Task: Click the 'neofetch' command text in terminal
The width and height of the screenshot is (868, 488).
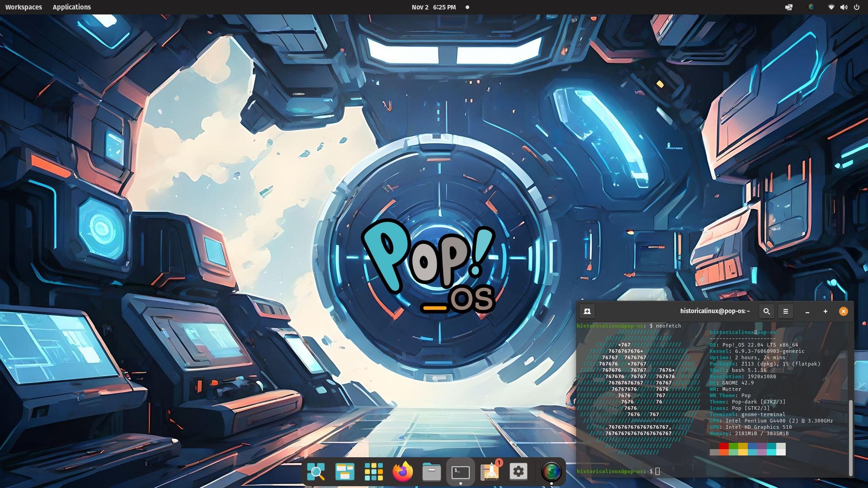Action: pos(668,326)
